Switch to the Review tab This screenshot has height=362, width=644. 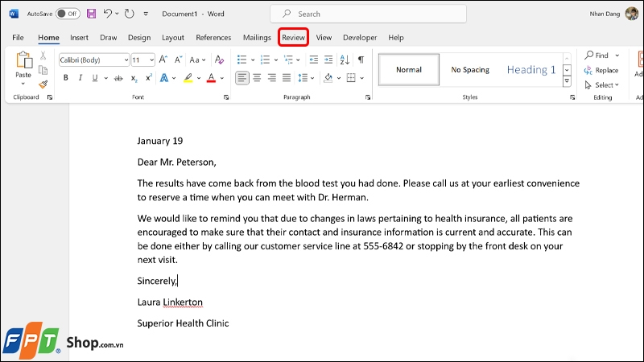click(293, 37)
